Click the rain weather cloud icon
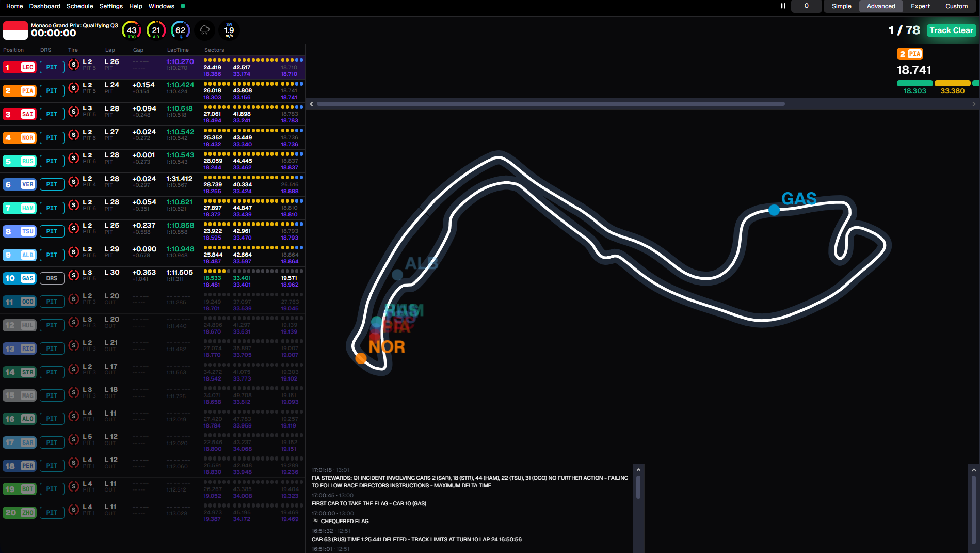The height and width of the screenshot is (553, 980). (204, 30)
